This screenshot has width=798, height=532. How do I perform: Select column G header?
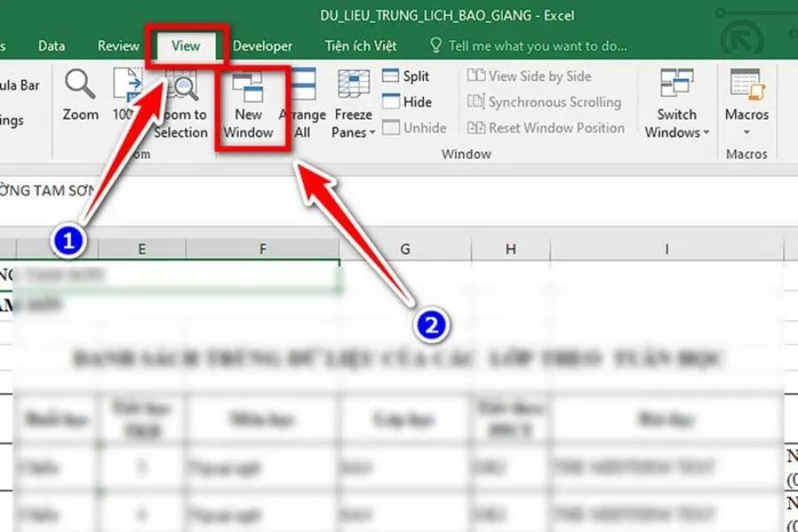click(405, 249)
